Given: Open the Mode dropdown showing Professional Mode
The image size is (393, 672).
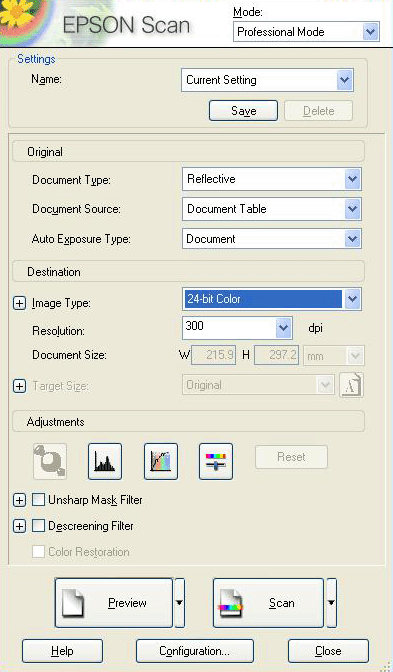Looking at the screenshot, I should coord(306,32).
